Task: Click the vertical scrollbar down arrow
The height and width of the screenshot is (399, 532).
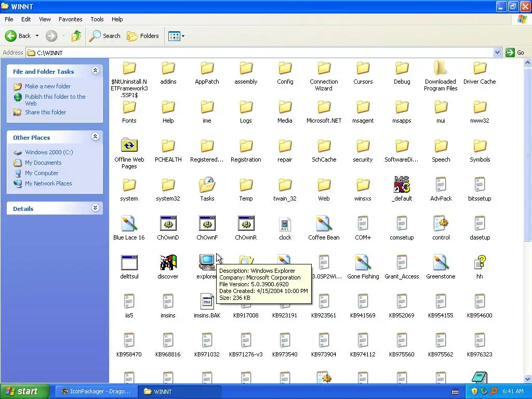Action: pyautogui.click(x=527, y=379)
